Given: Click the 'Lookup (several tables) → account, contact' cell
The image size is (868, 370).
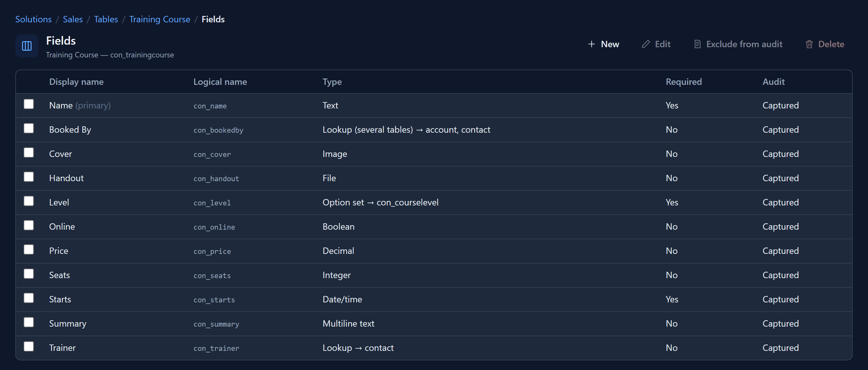Looking at the screenshot, I should [406, 129].
